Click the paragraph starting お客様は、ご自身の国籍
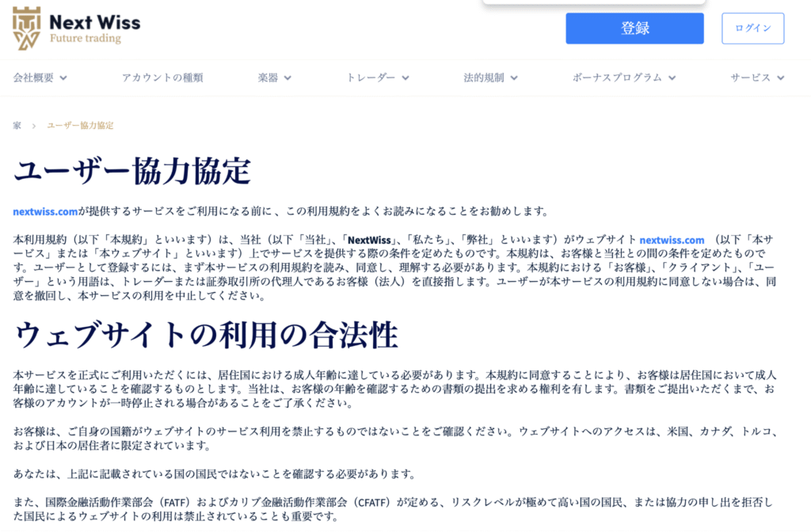Viewport: 811px width, 532px height. (396, 439)
